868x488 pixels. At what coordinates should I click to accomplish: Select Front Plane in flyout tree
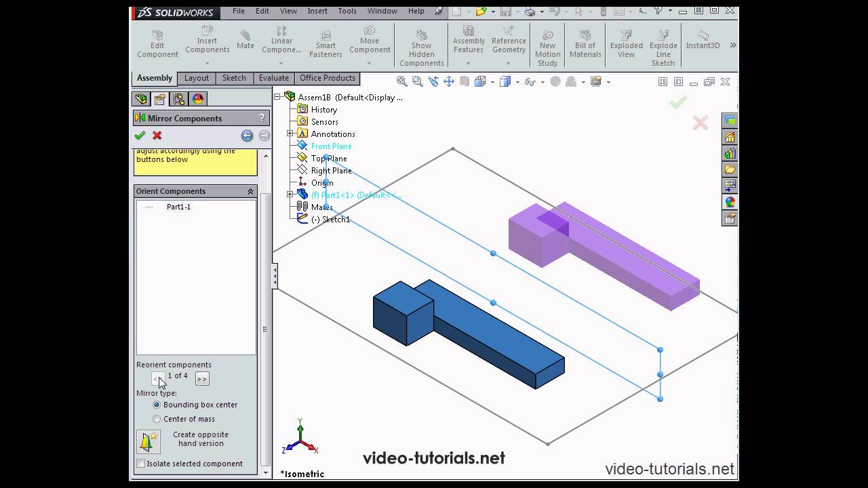tap(331, 146)
